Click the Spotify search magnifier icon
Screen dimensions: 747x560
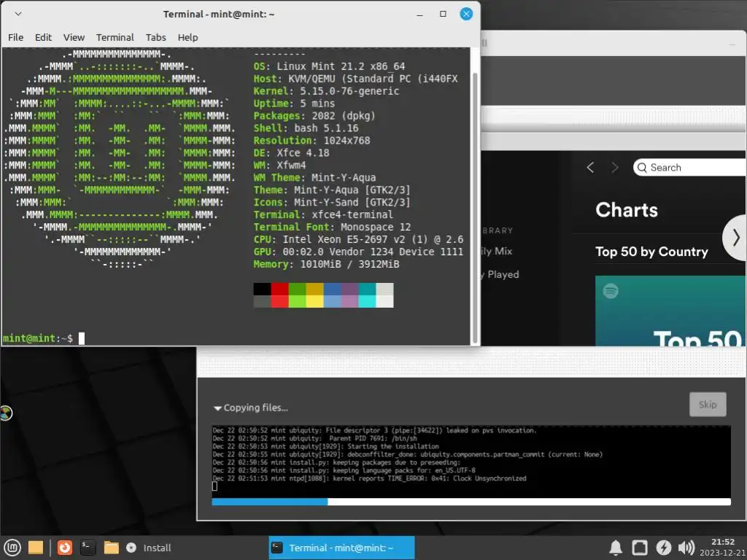pos(642,167)
